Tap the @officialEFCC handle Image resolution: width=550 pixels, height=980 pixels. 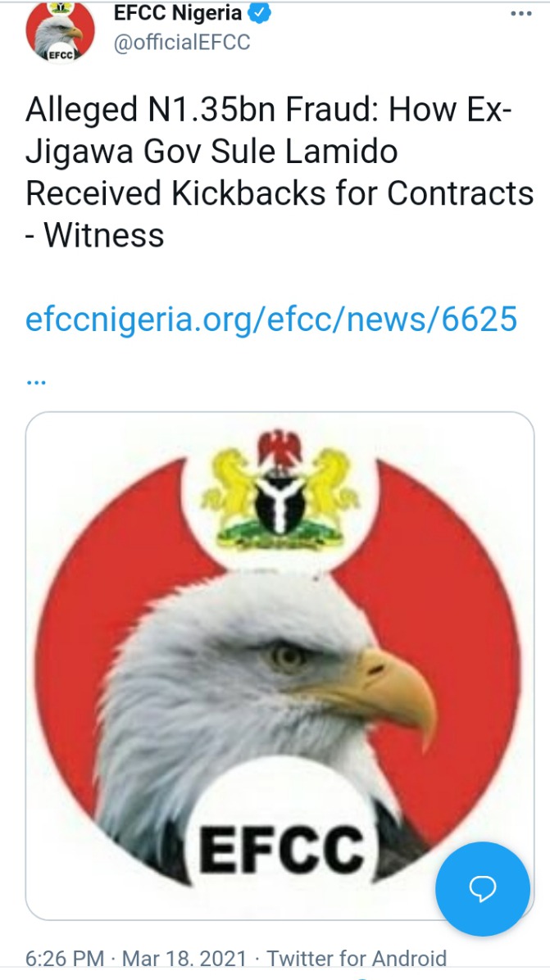(x=181, y=42)
